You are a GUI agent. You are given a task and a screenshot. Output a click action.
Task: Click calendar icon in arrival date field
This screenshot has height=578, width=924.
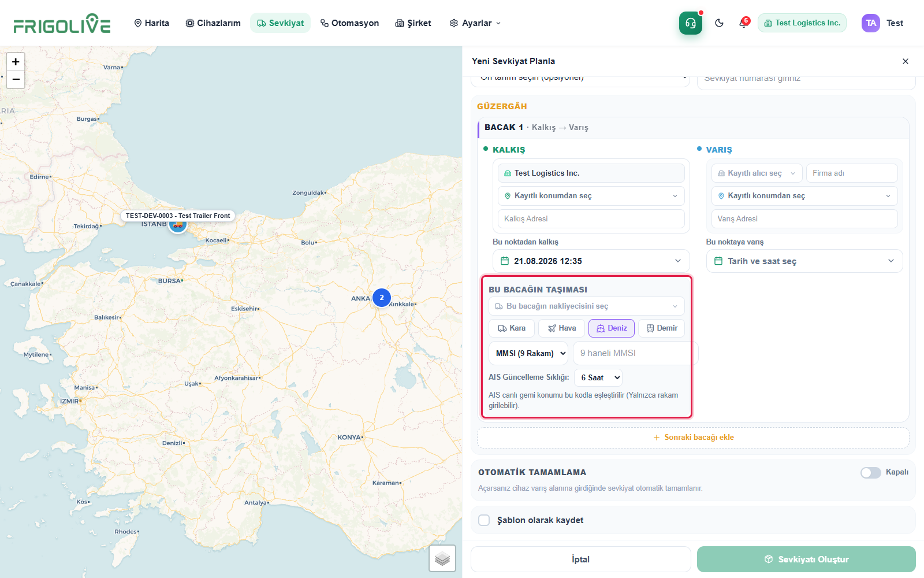pyautogui.click(x=718, y=261)
